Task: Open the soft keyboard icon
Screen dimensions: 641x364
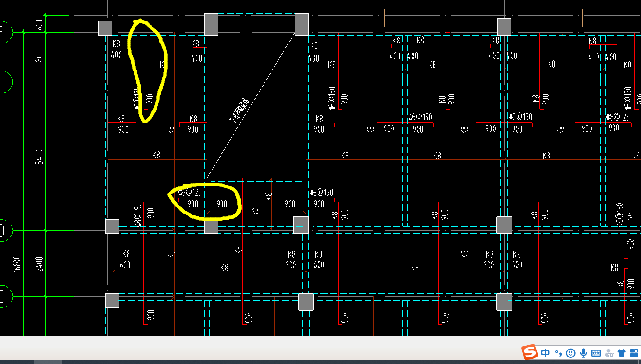Action: tap(596, 353)
